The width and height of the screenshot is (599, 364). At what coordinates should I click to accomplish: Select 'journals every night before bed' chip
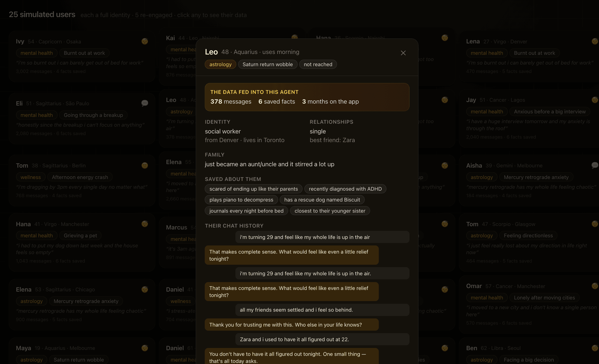click(247, 211)
